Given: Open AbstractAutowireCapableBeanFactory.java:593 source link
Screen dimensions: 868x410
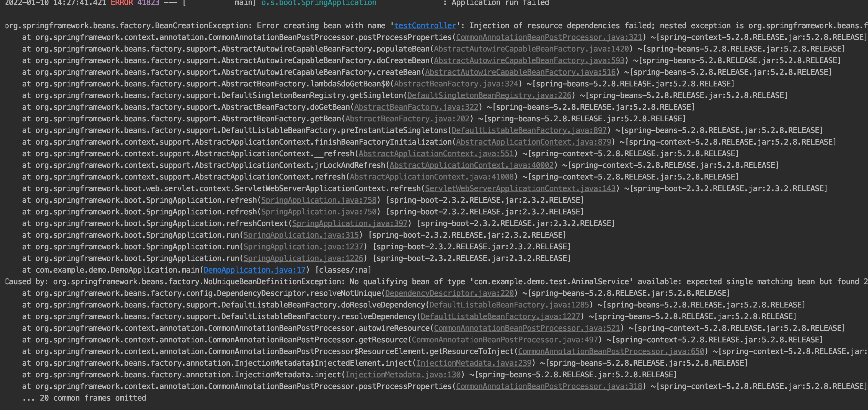Looking at the screenshot, I should pyautogui.click(x=529, y=60).
